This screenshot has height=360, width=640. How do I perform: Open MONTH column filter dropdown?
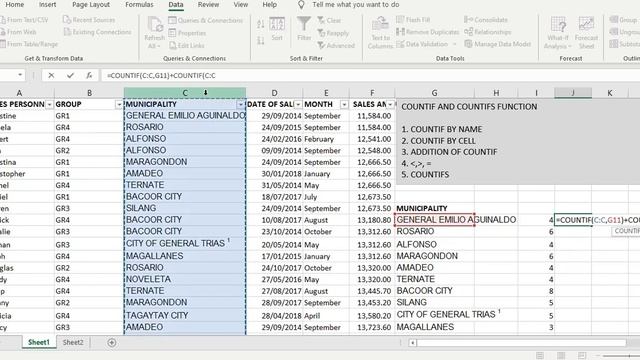[x=344, y=105]
